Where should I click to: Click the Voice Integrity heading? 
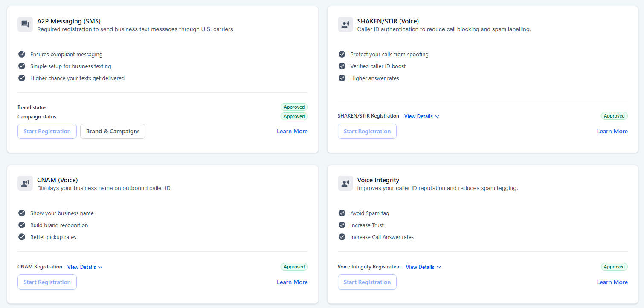(378, 180)
